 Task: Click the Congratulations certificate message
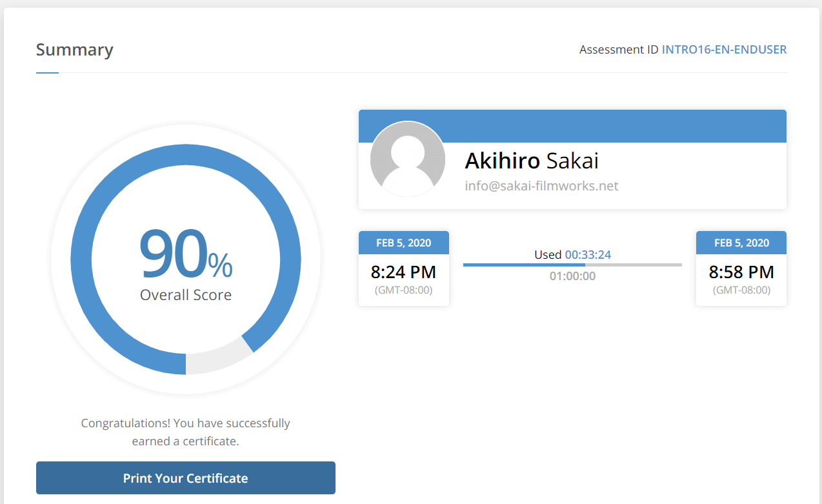(185, 432)
